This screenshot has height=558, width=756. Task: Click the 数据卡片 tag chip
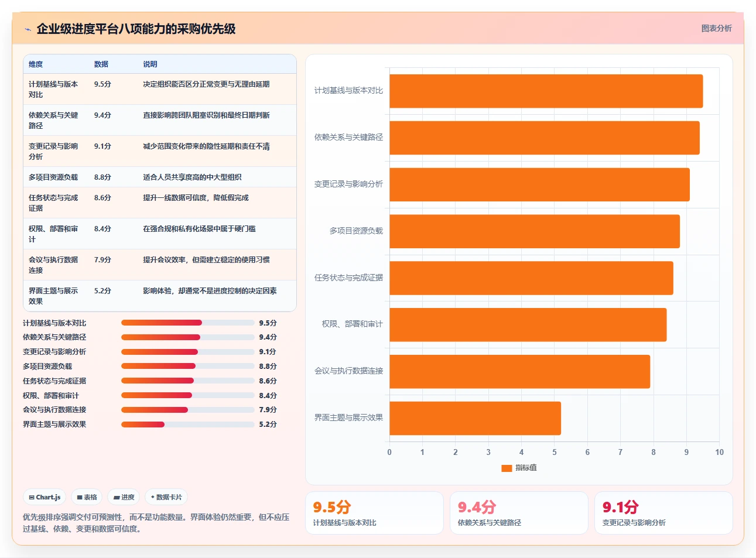coord(166,497)
